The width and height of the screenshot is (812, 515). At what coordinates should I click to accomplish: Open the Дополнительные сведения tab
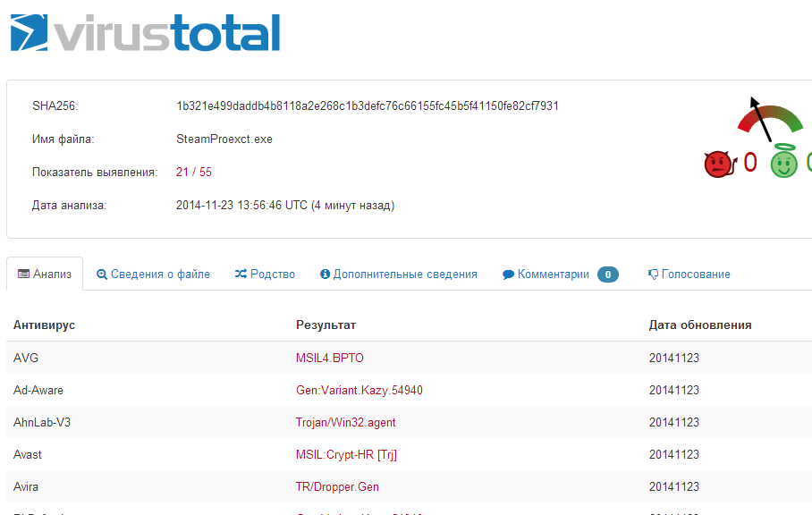398,274
